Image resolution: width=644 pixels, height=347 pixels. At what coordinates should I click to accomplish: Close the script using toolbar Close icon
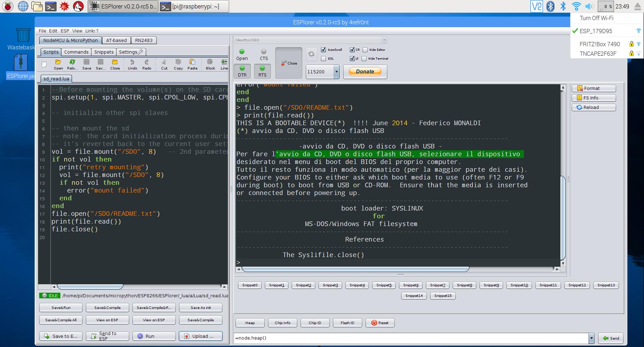[115, 64]
